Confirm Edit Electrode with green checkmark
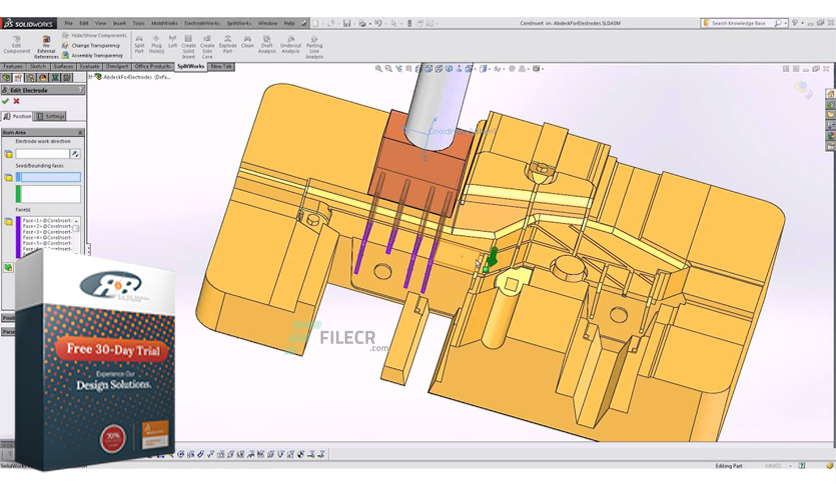 pyautogui.click(x=5, y=101)
